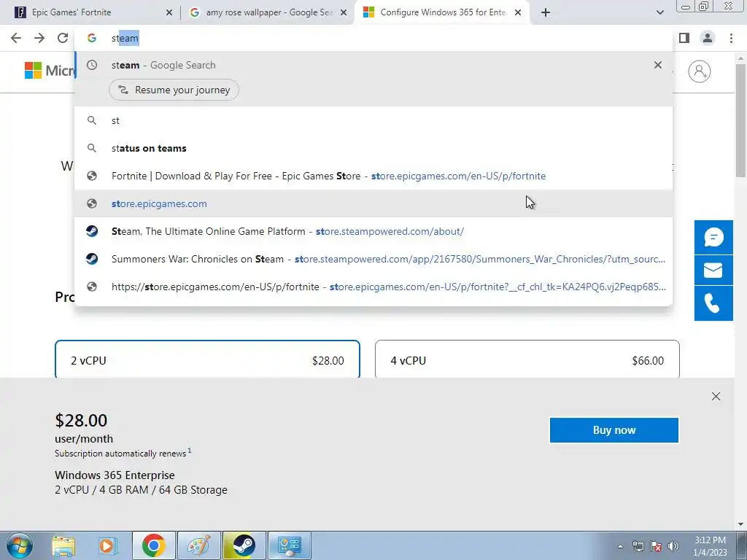Click the Chrome taskbar icon
Viewport: 747px width, 560px height.
tap(153, 545)
